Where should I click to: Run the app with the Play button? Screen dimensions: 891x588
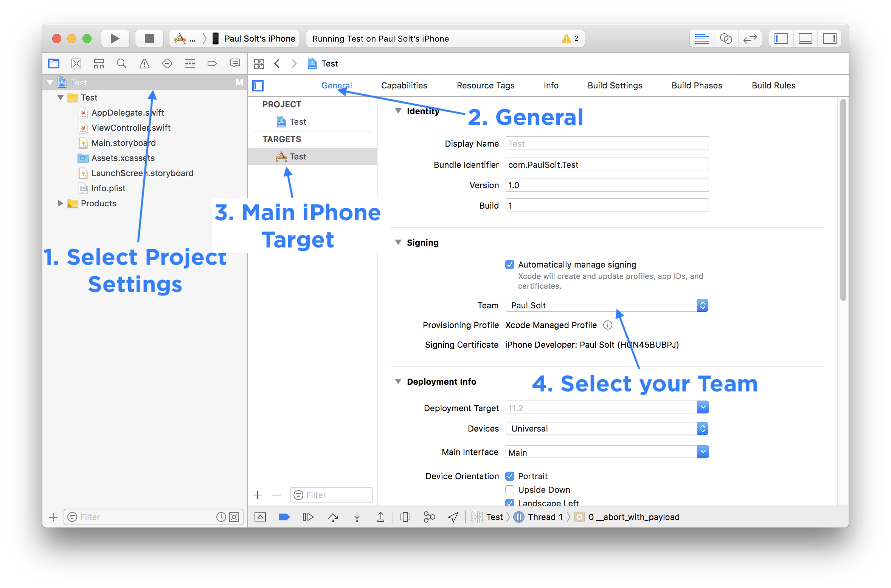(x=115, y=38)
